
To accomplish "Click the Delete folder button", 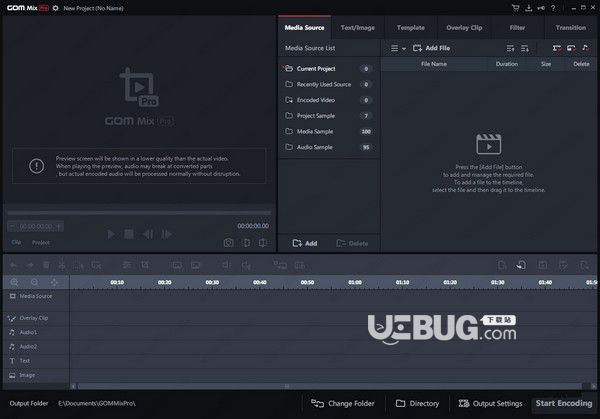I will coord(352,243).
